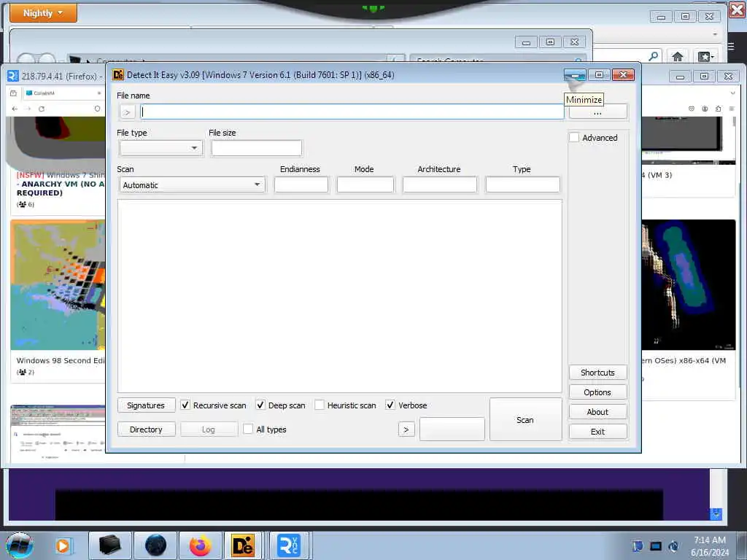This screenshot has width=747, height=560.
Task: Open Windows Media Player from the taskbar
Action: pyautogui.click(x=63, y=545)
